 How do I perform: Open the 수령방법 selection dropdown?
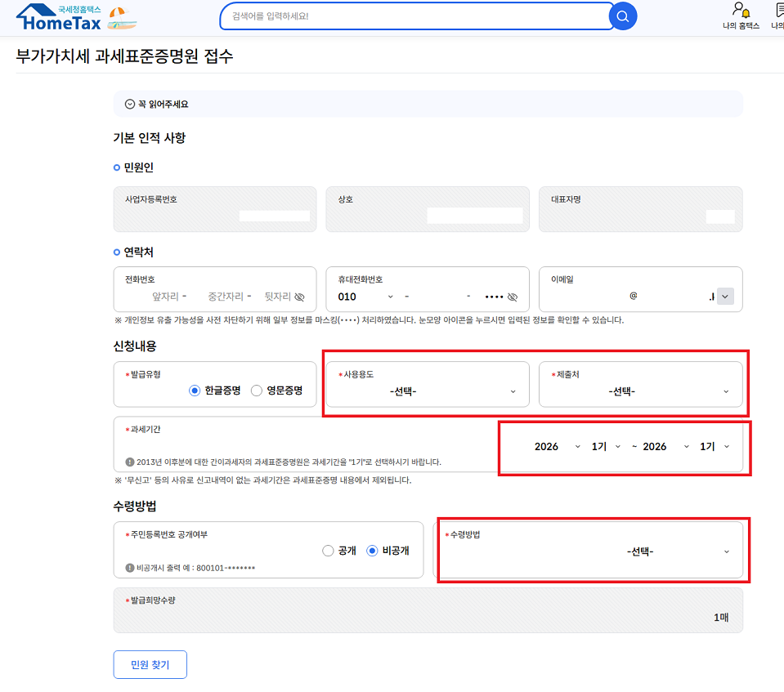[588, 551]
